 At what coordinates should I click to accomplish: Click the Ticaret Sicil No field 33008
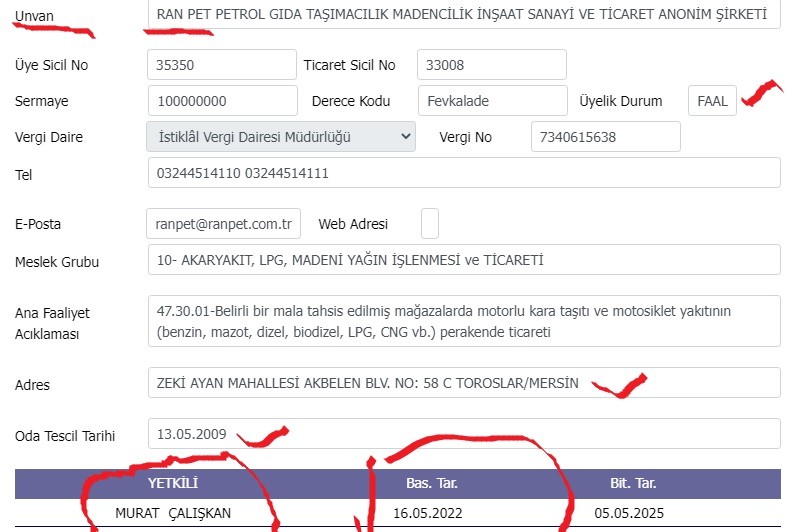(x=492, y=65)
